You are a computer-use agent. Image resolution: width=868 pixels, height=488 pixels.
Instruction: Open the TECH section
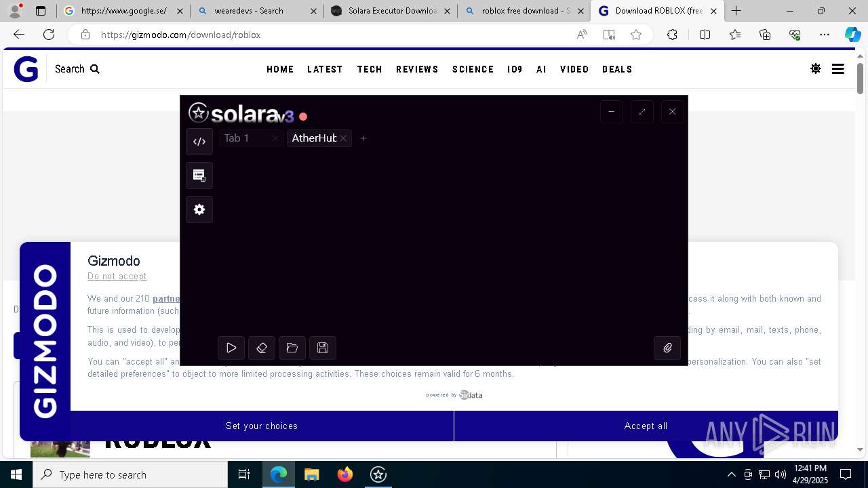370,69
